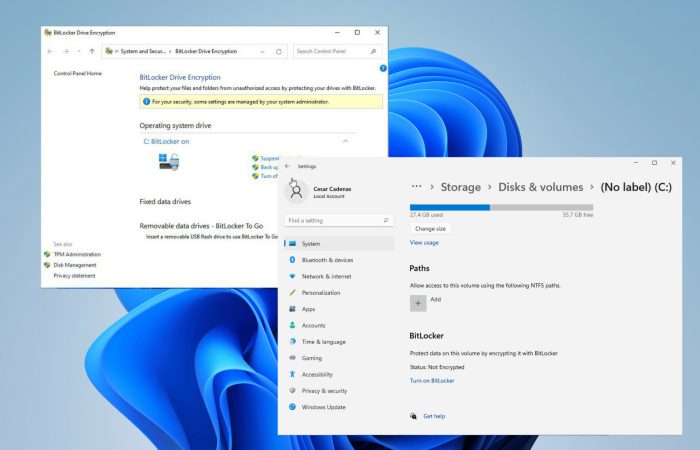
Task: Open Network & internet settings
Action: pyautogui.click(x=339, y=276)
